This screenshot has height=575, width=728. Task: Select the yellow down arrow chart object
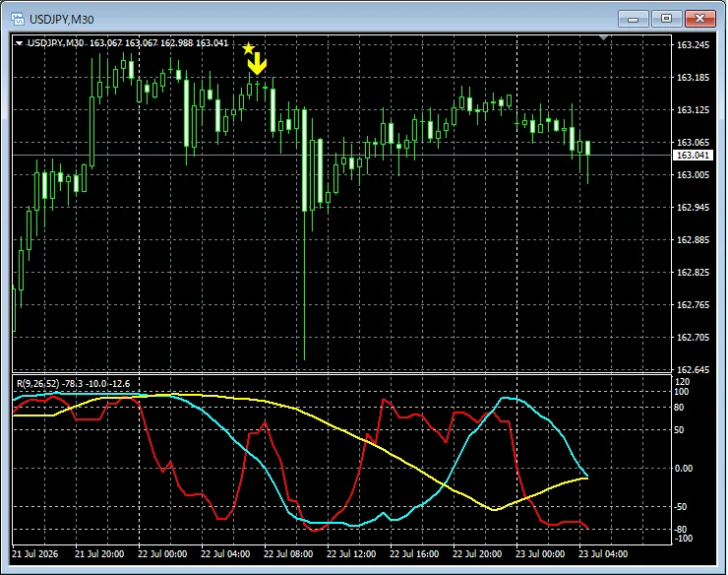click(257, 64)
